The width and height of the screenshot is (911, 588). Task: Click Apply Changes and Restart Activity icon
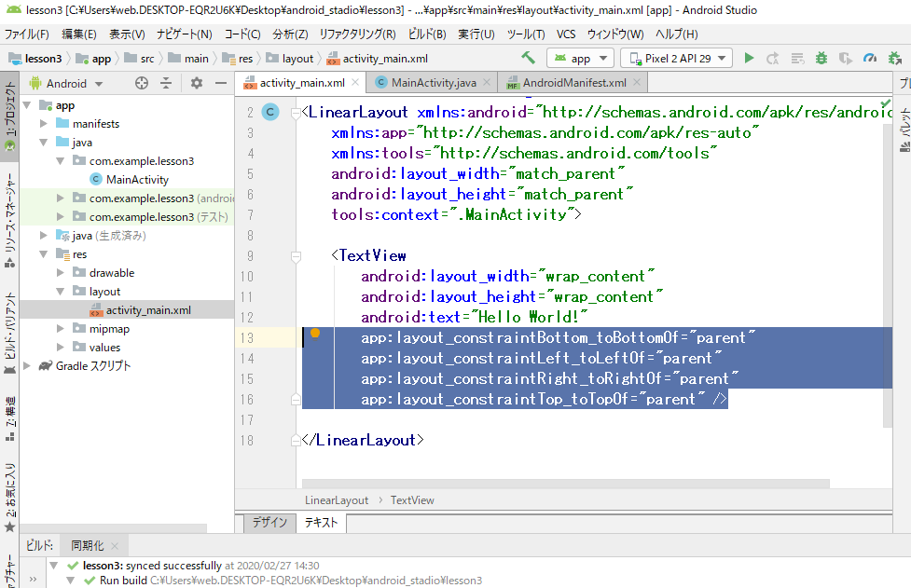(x=772, y=58)
